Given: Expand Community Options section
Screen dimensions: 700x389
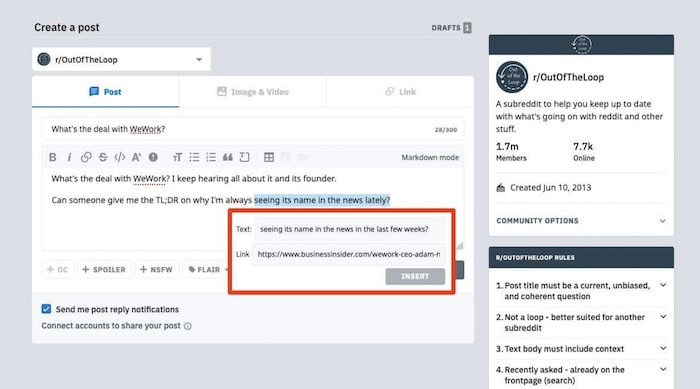Looking at the screenshot, I should coord(581,221).
